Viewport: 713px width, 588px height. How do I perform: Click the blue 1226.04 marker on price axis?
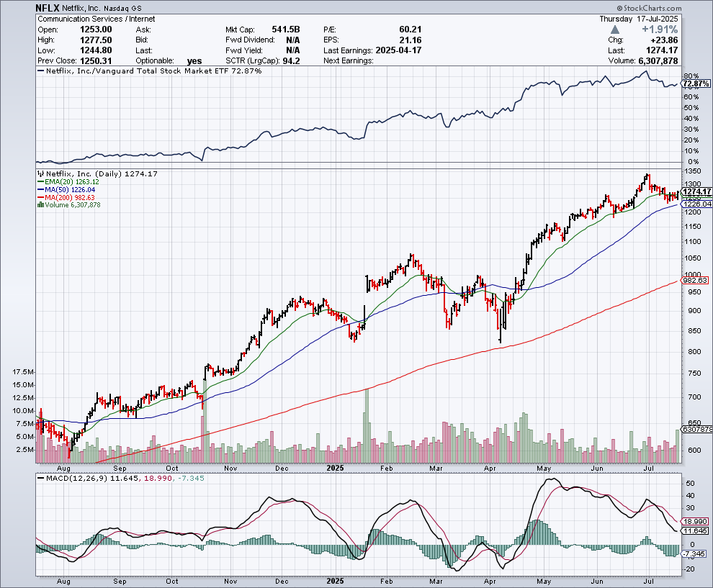(696, 204)
